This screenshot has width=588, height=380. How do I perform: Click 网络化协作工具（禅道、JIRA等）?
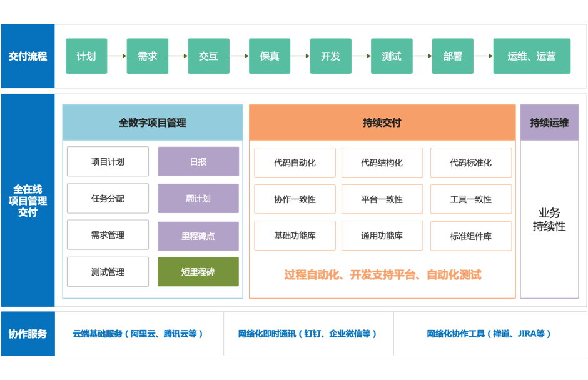click(x=489, y=334)
